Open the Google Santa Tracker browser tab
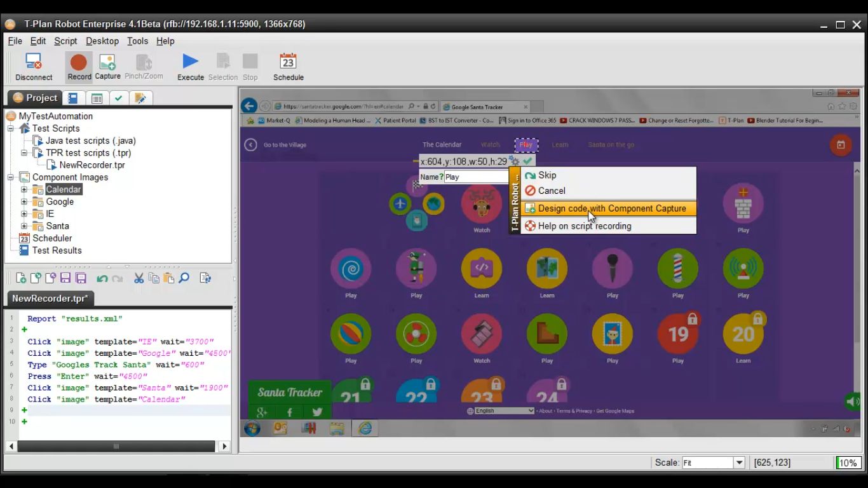 pyautogui.click(x=484, y=107)
